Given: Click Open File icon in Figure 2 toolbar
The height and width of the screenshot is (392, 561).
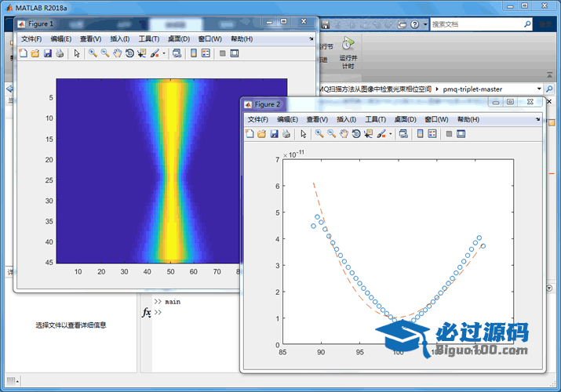Looking at the screenshot, I should tap(262, 133).
